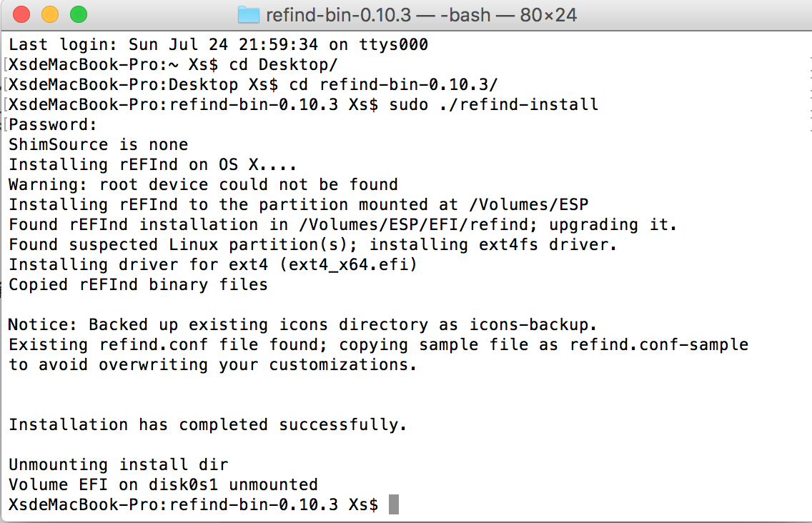Click the window title refind-bin-0.10.3 -bash
Screen dimensions: 812x523
(x=421, y=15)
